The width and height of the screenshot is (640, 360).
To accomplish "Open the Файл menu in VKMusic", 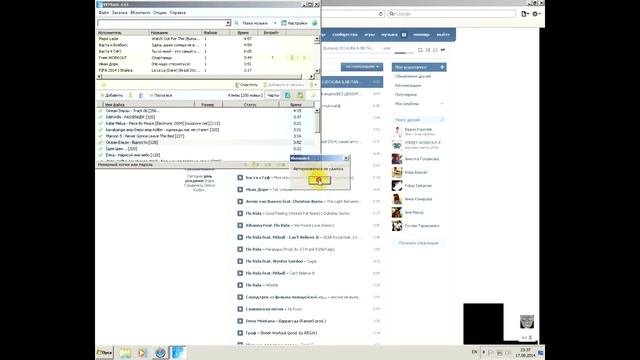I will [103, 13].
